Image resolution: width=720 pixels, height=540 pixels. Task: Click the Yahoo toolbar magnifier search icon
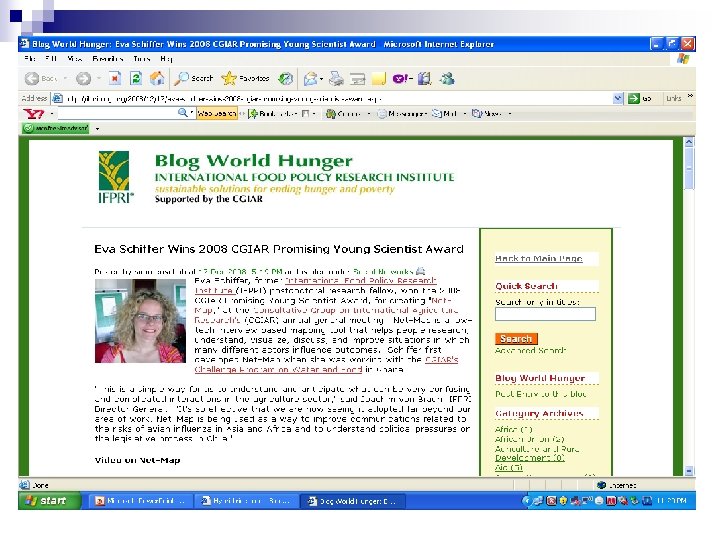point(183,113)
